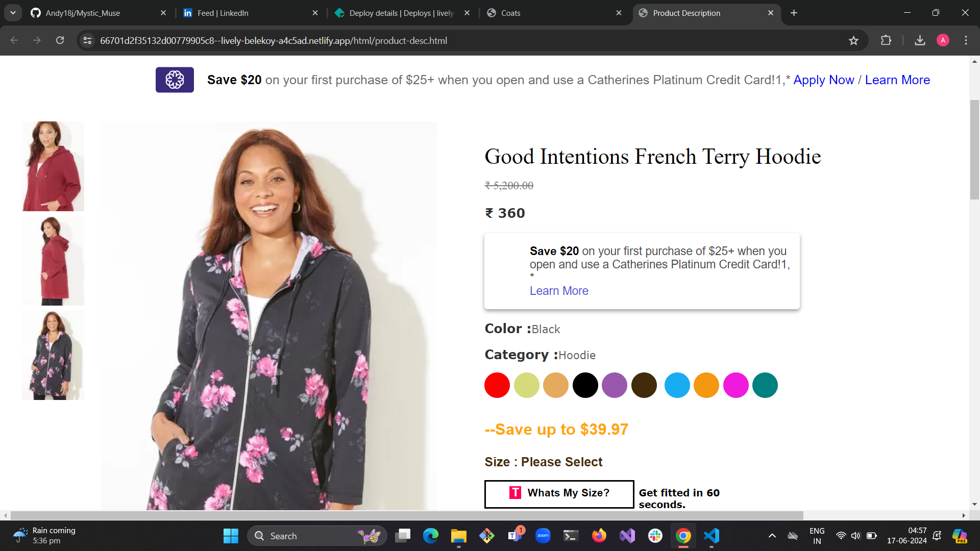Click the site information icon in address bar
This screenshot has height=551, width=980.
click(x=87, y=40)
